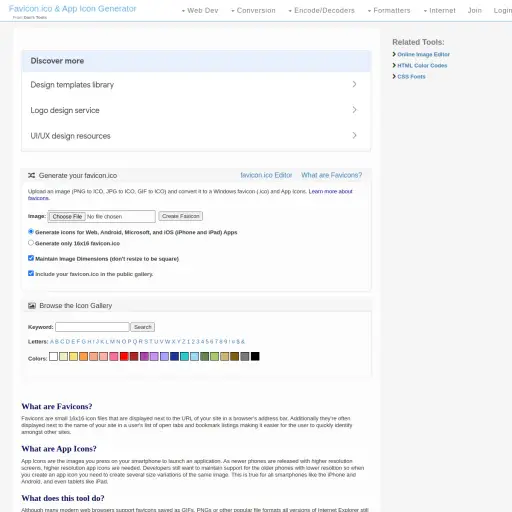Viewport: 512px width, 512px height.
Task: Filter gallery by the teal color swatch
Action: [184, 357]
